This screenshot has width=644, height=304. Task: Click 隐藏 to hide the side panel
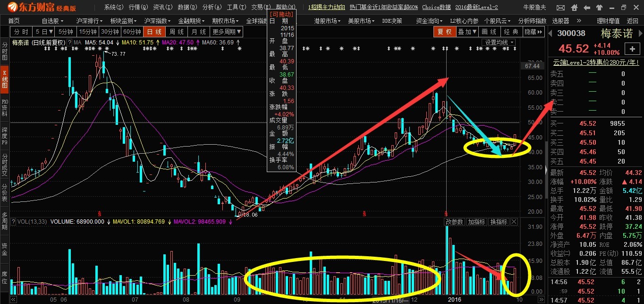coord(533,32)
